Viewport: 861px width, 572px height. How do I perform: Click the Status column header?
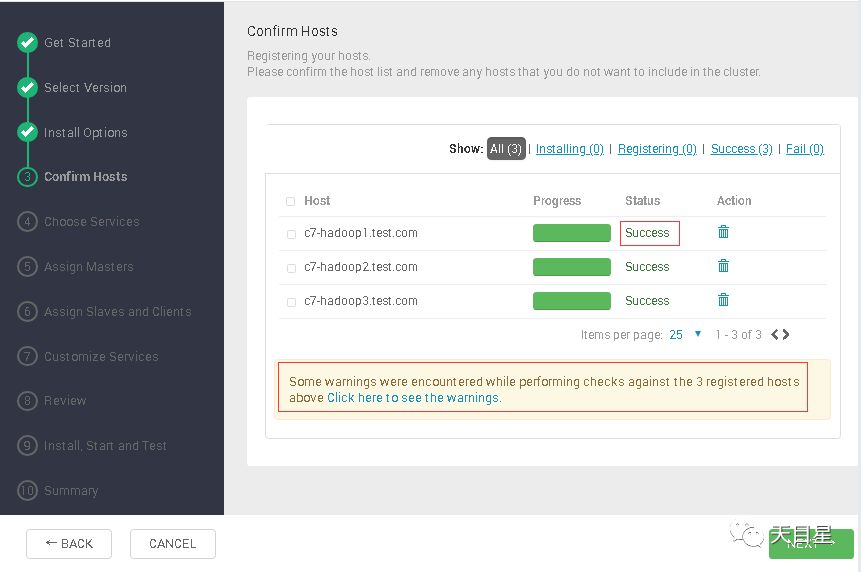coord(642,200)
